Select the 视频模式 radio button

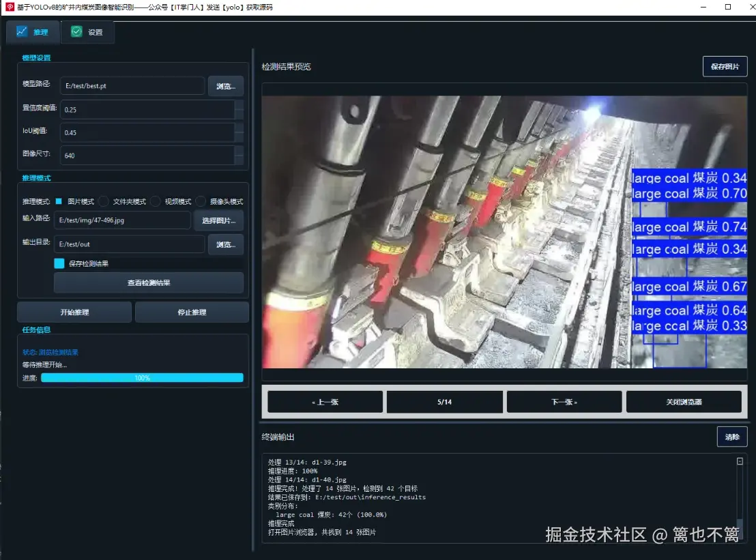click(156, 201)
